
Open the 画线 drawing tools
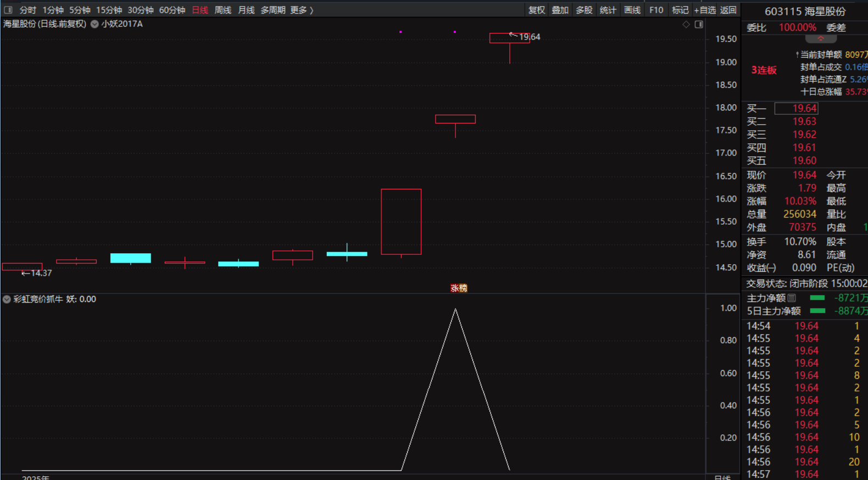point(632,10)
